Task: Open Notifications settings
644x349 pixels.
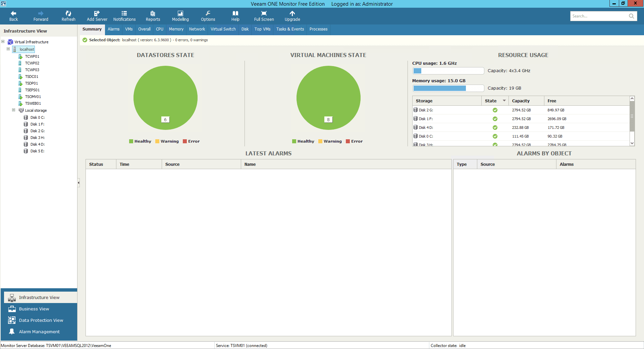Action: [124, 16]
